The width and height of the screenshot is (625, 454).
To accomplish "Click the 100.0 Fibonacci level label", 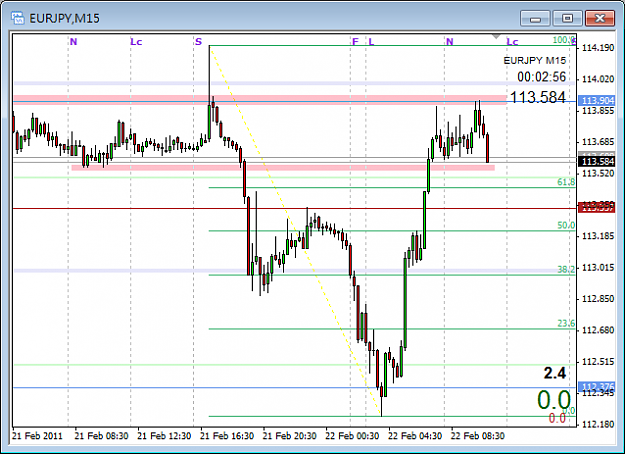I will [564, 40].
